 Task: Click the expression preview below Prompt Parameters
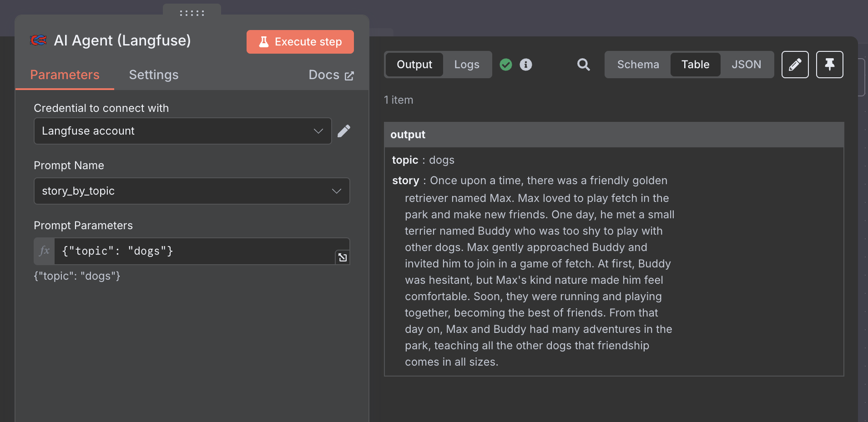[x=77, y=276]
